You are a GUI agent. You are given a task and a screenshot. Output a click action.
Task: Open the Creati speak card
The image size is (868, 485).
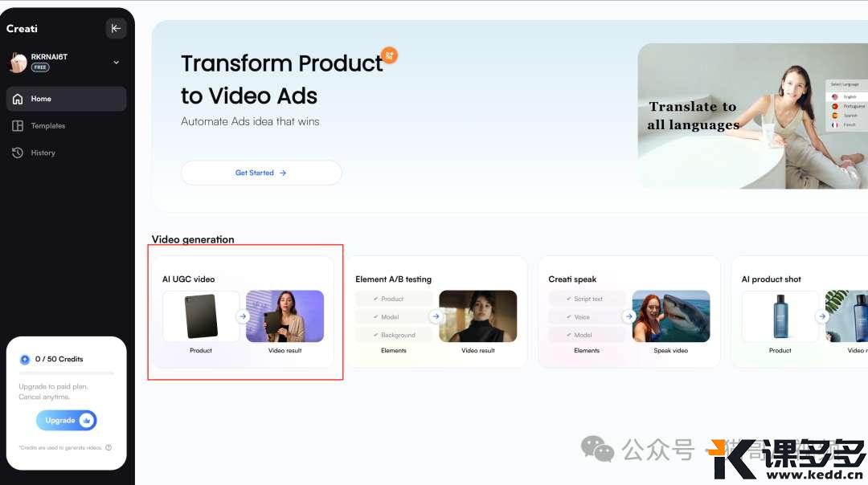[x=629, y=312]
